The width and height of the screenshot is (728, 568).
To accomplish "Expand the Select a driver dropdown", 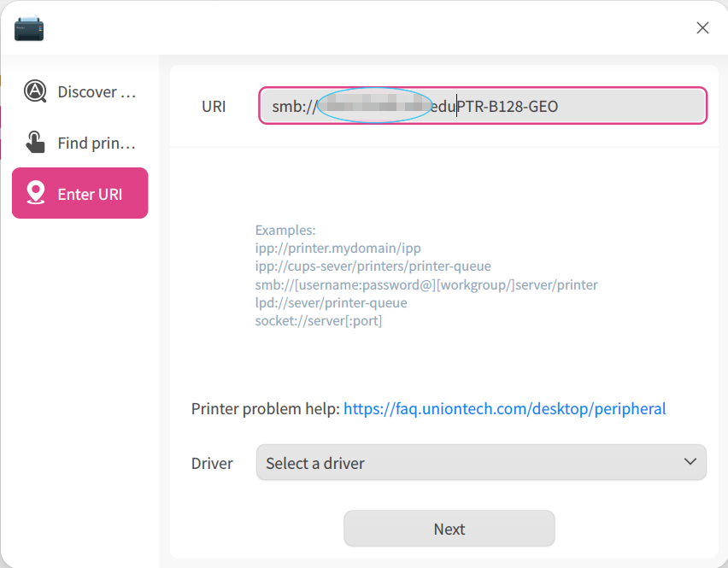I will tap(481, 462).
